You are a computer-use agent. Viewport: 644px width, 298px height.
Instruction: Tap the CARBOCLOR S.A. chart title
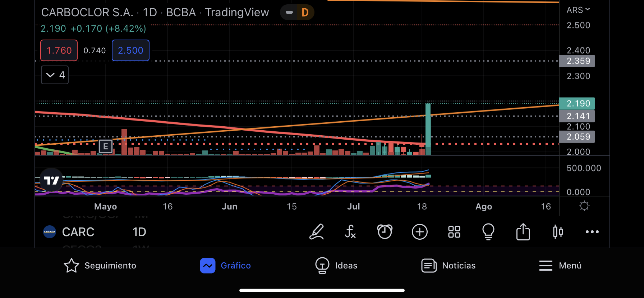point(87,13)
